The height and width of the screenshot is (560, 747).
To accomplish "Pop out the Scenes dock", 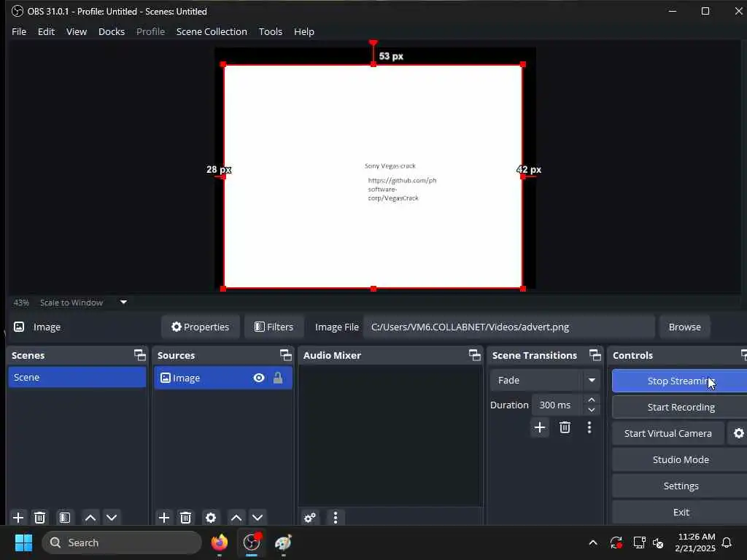I will coord(139,355).
